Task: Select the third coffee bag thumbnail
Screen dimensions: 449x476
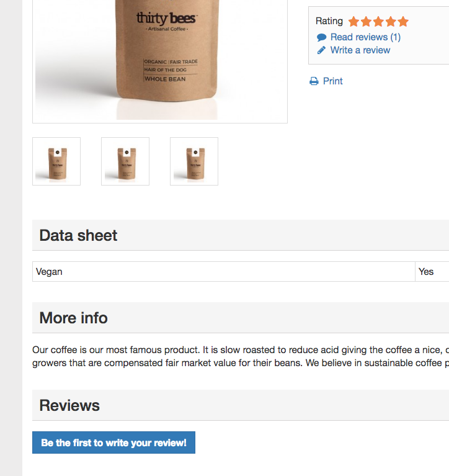Action: pos(194,161)
